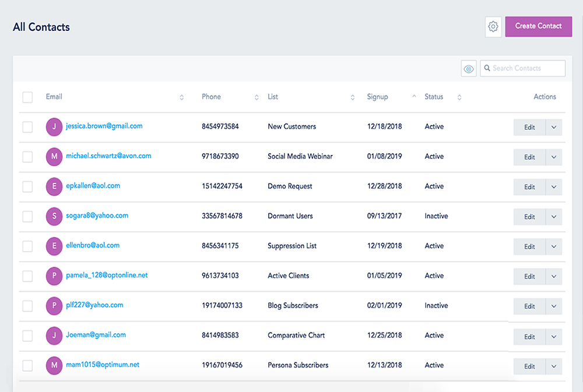Sort by Status column arrows
This screenshot has width=583, height=392.
coord(459,97)
